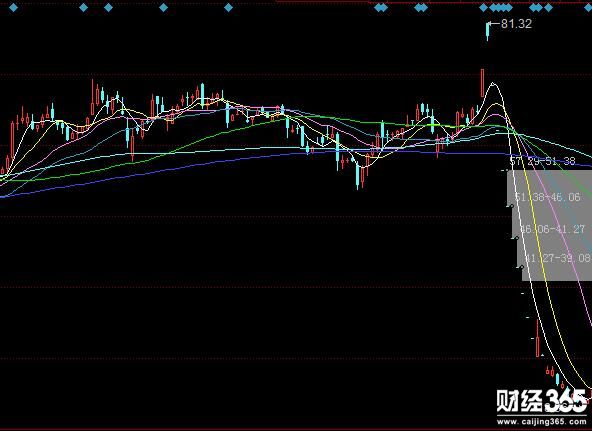
Task: Click the fifth diamond marker from the left
Action: coord(228,7)
